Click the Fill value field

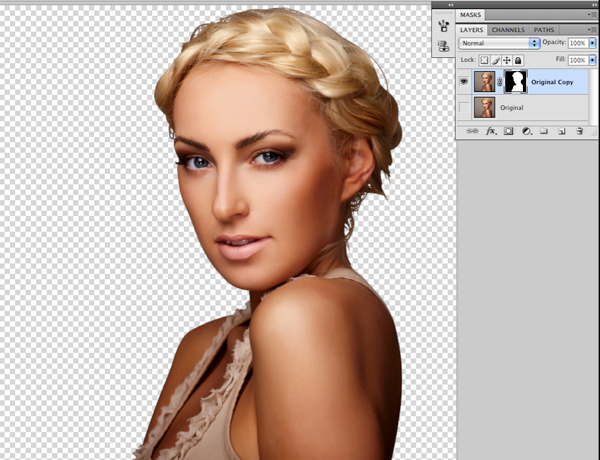(x=578, y=60)
